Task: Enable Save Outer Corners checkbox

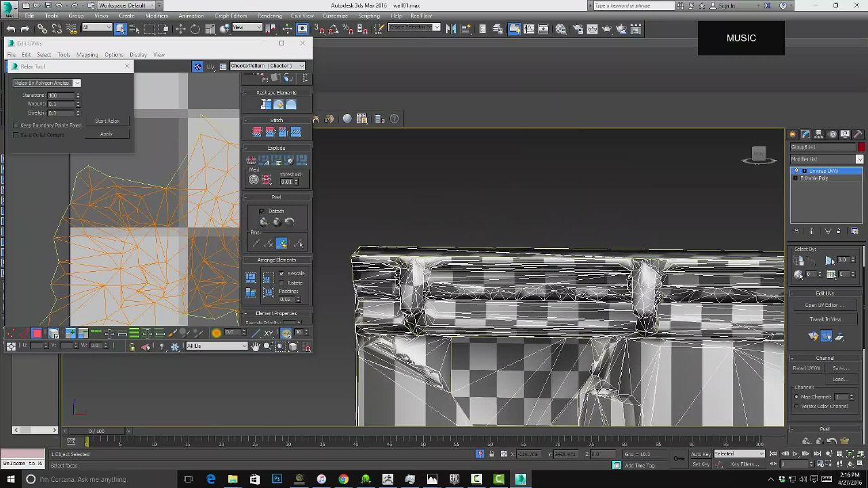Action: (x=16, y=135)
